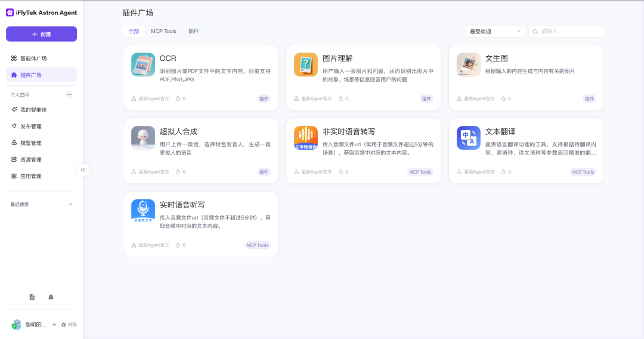
Task: Open the 个人空间 more options icon
Action: click(x=69, y=94)
